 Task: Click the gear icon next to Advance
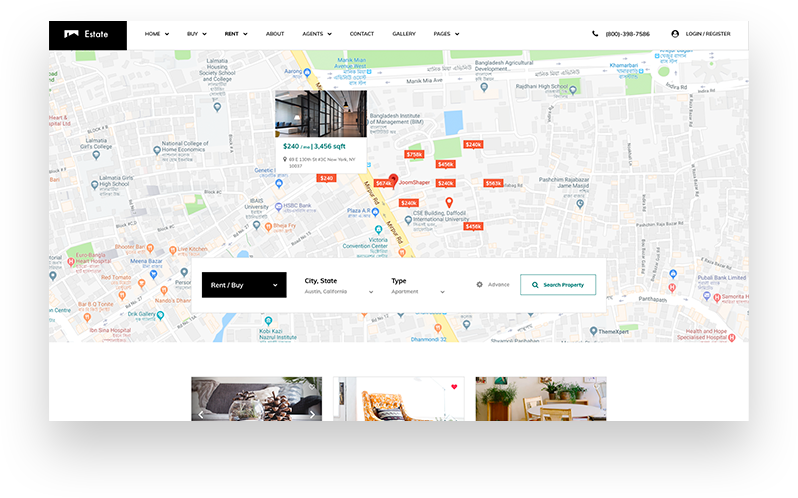click(x=480, y=285)
